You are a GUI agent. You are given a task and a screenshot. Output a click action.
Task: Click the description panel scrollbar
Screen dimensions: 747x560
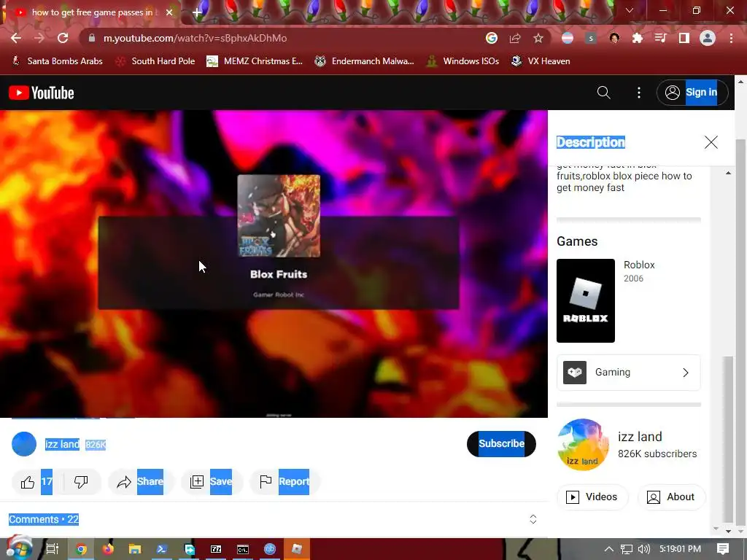(x=729, y=439)
